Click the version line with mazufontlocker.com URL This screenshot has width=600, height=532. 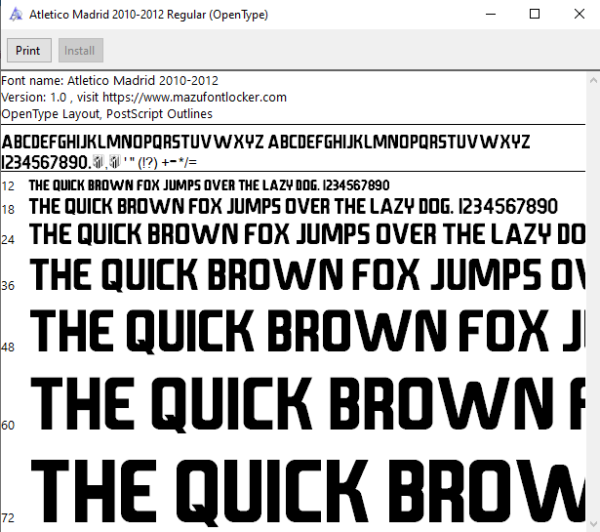[x=144, y=97]
